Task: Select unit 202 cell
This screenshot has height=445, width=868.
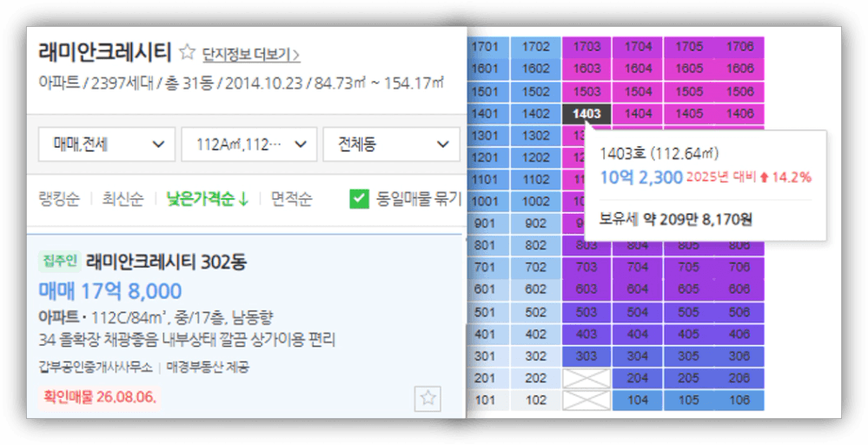Action: click(535, 378)
